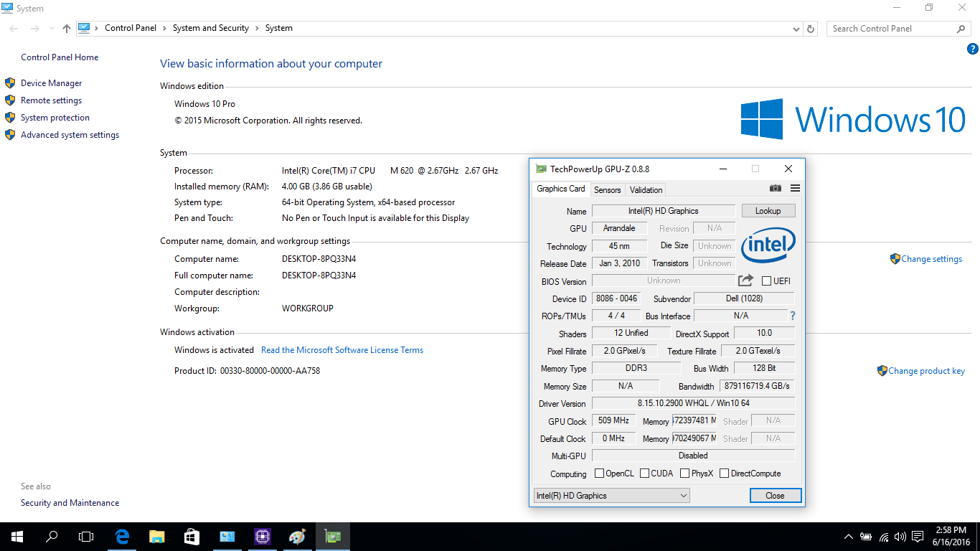Open the volume control in the system tray

tap(900, 537)
